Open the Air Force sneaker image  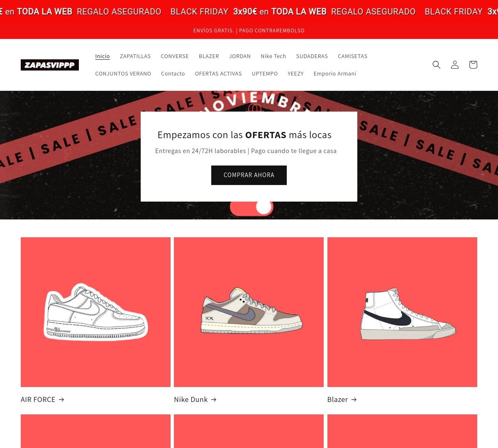point(95,312)
